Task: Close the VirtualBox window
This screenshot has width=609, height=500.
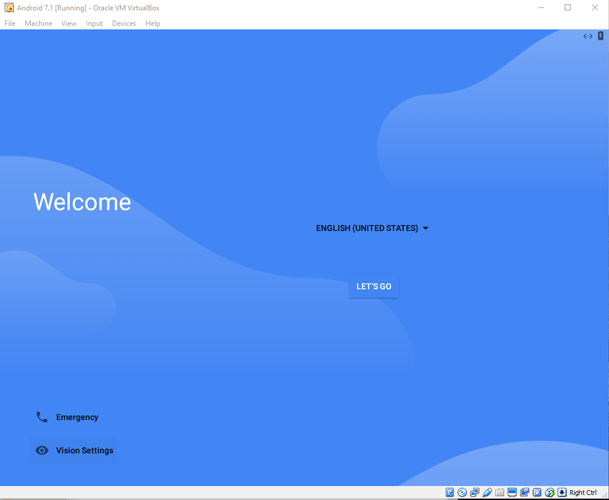Action: tap(595, 8)
